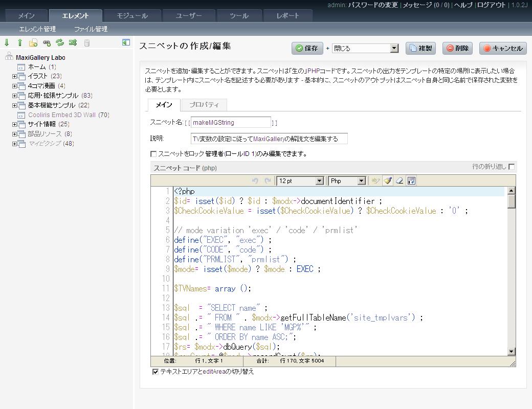Uncheck the editArea toggle checkbox
This screenshot has width=532, height=409.
[x=156, y=372]
